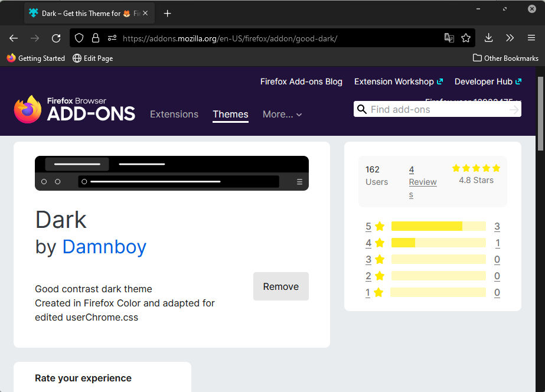Reload the current page

(56, 38)
